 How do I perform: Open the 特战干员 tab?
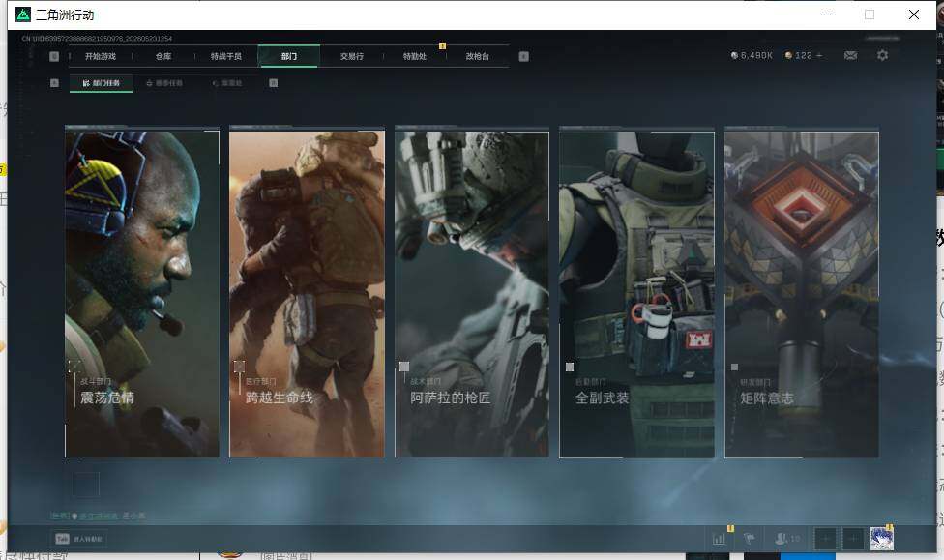225,56
